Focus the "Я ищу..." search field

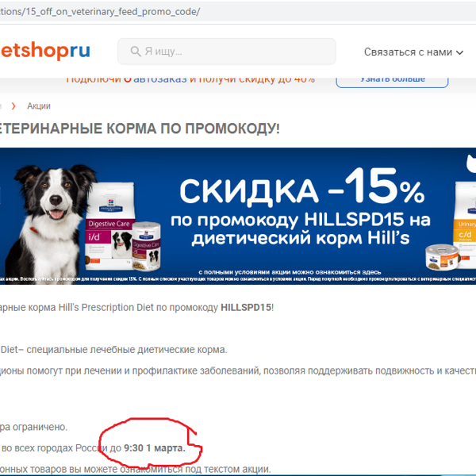click(x=227, y=52)
